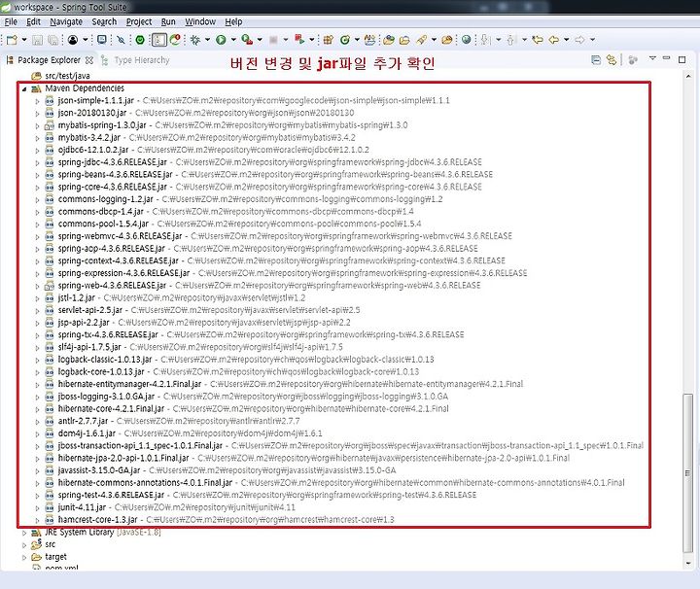The height and width of the screenshot is (589, 700).
Task: Open the File menu
Action: (x=11, y=21)
